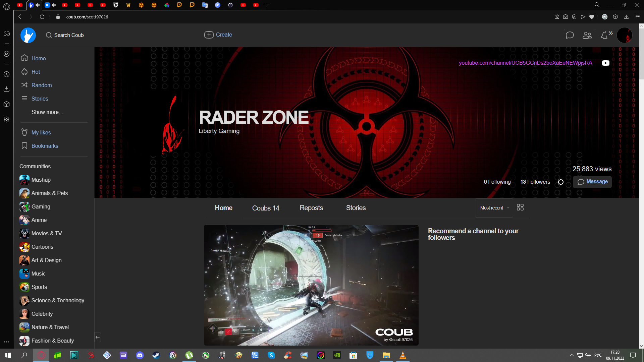Image resolution: width=644 pixels, height=362 pixels.
Task: Open Steam from the taskbar
Action: 156,355
